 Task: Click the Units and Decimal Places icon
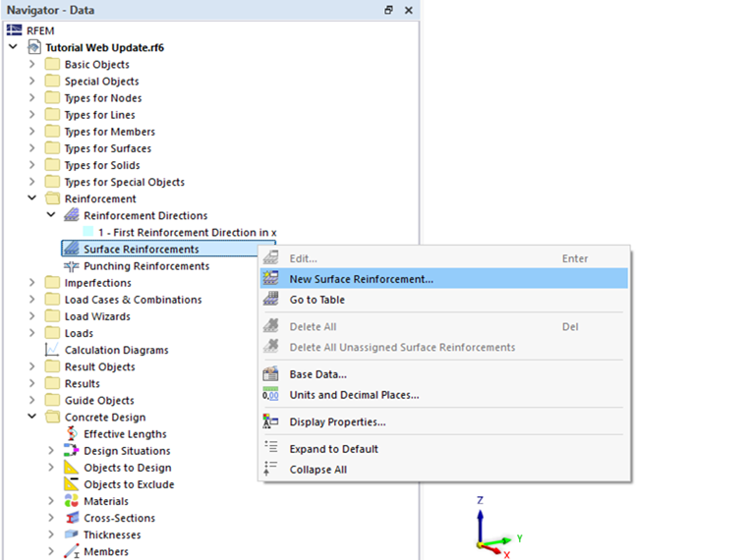pyautogui.click(x=270, y=394)
